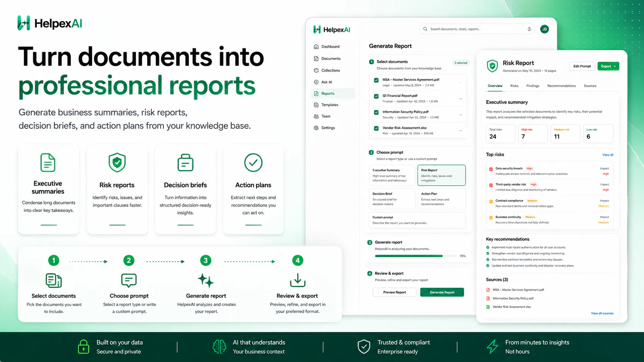Viewport: 644px width, 362px height.
Task: Click the Executive summaries document icon
Action: coord(48,162)
